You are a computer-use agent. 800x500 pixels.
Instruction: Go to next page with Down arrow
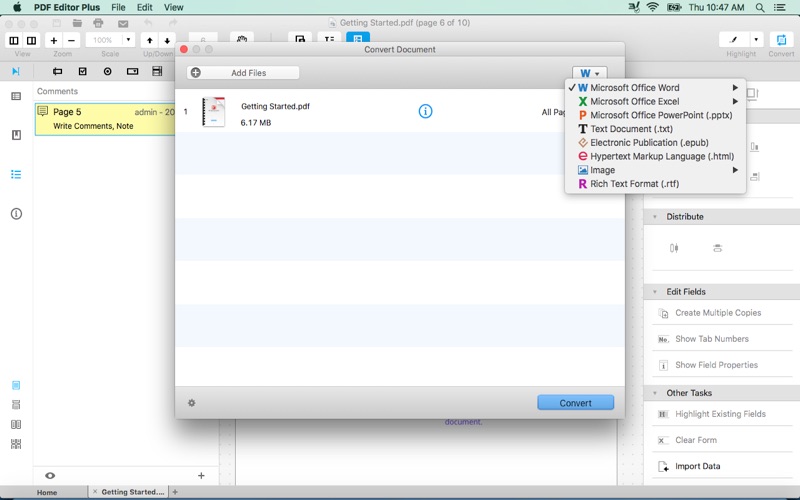coord(167,40)
